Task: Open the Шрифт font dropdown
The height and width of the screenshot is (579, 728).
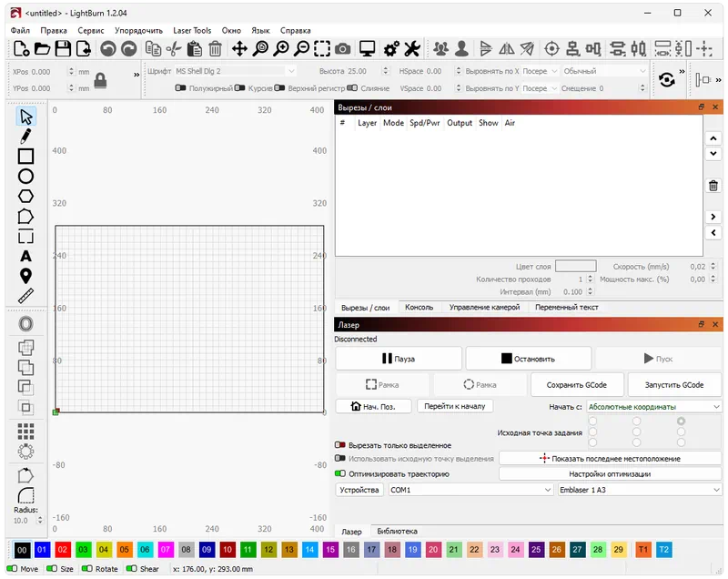Action: (235, 71)
